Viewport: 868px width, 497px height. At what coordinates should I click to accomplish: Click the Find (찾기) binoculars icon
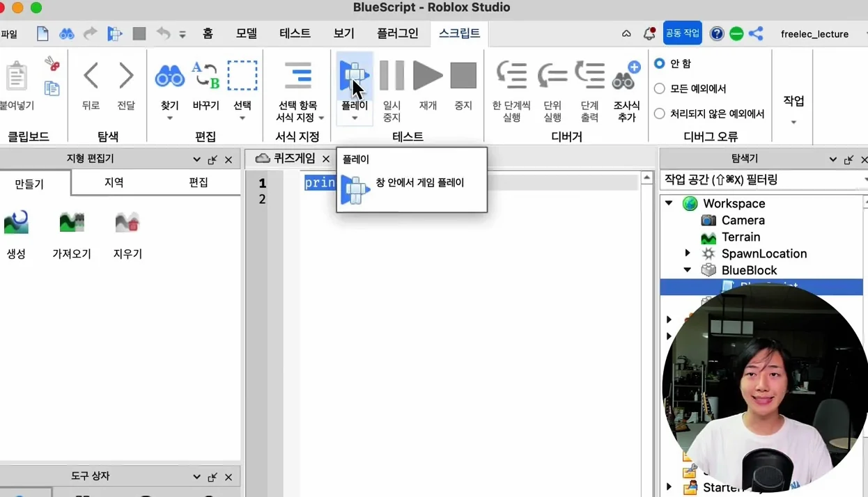click(x=170, y=75)
